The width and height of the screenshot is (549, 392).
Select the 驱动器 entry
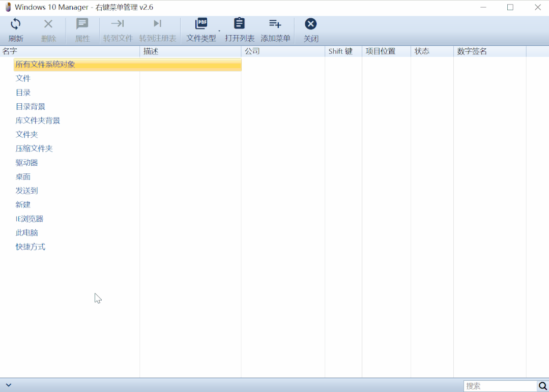click(x=26, y=163)
